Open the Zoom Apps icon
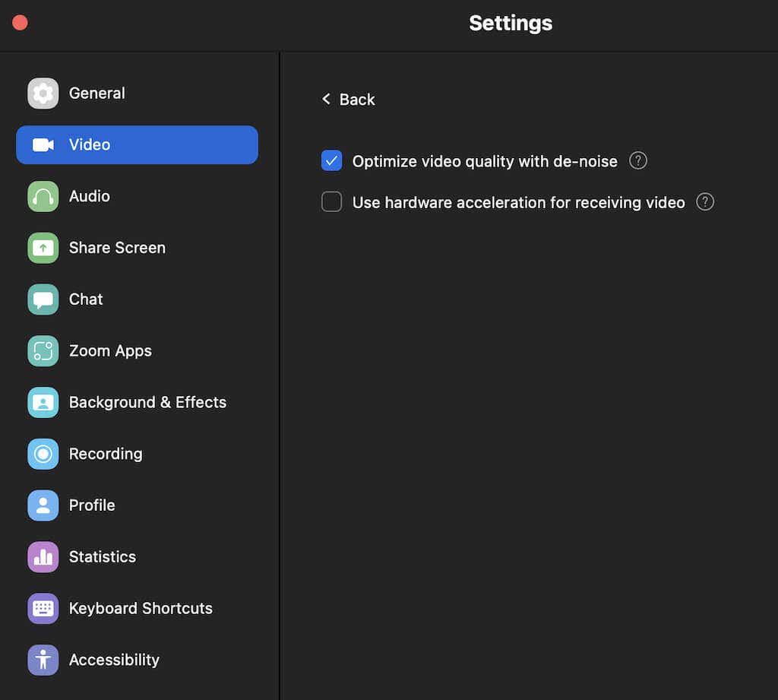Image resolution: width=778 pixels, height=700 pixels. click(x=43, y=350)
